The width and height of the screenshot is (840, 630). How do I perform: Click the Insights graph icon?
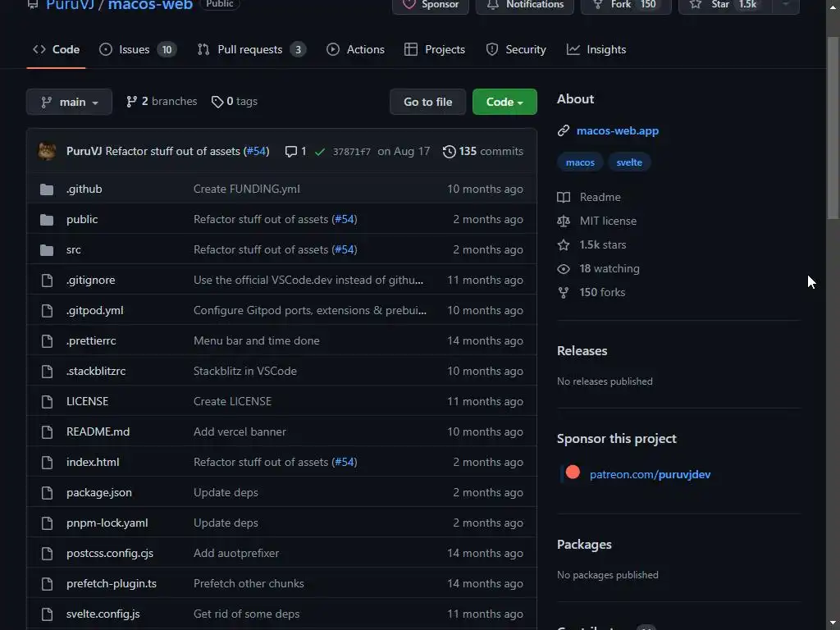tap(573, 49)
